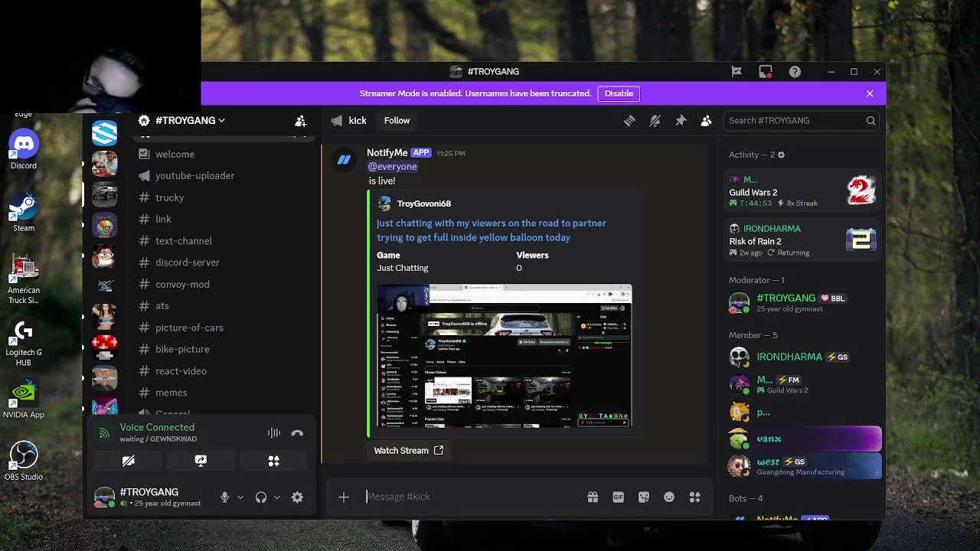Open the text-channel channel
980x551 pixels.
point(223,241)
